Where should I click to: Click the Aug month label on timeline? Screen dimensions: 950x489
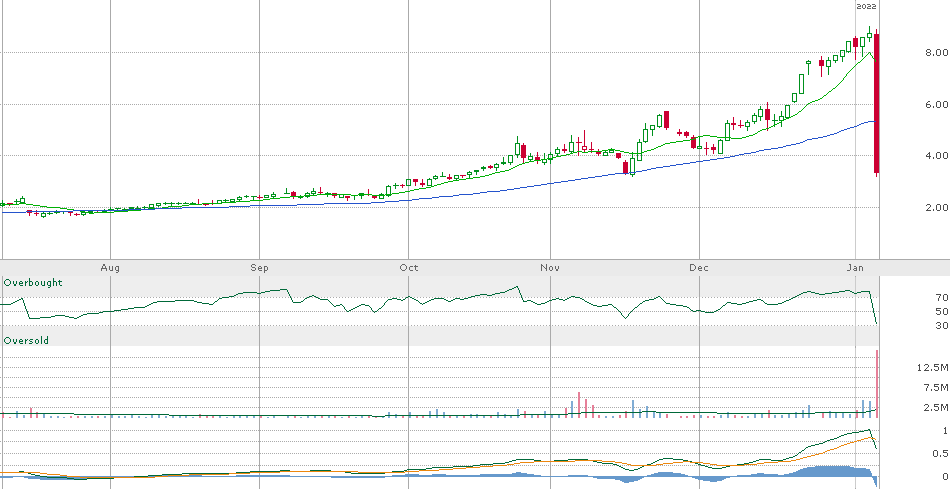(110, 267)
